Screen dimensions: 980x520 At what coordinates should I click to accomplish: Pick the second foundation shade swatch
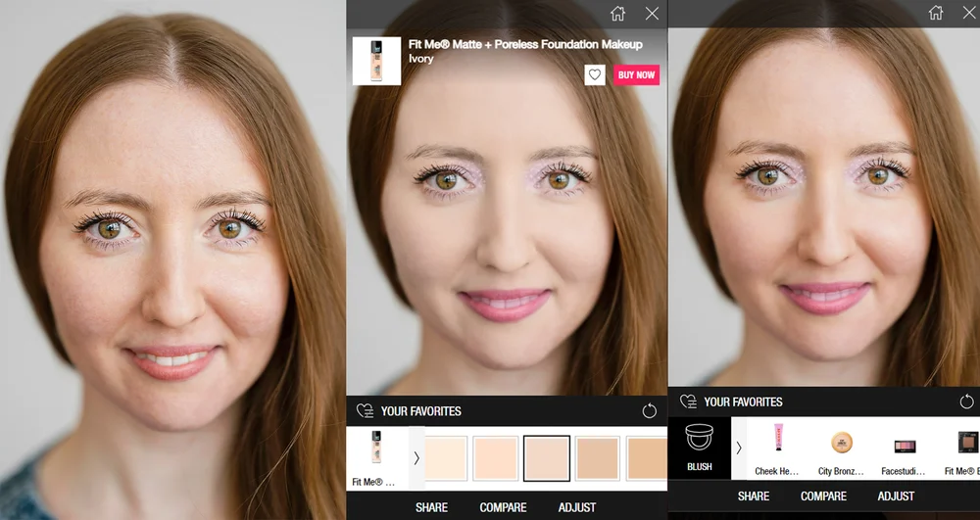[x=496, y=458]
